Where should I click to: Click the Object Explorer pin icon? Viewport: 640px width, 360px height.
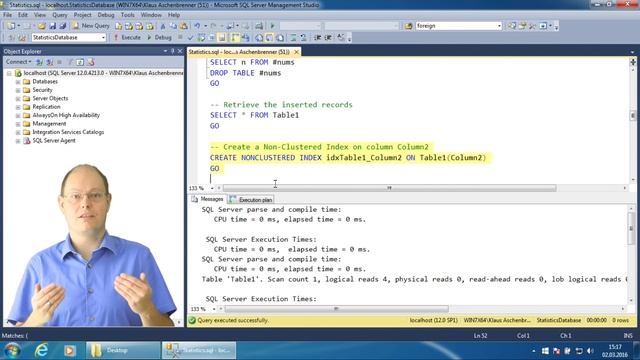click(173, 51)
